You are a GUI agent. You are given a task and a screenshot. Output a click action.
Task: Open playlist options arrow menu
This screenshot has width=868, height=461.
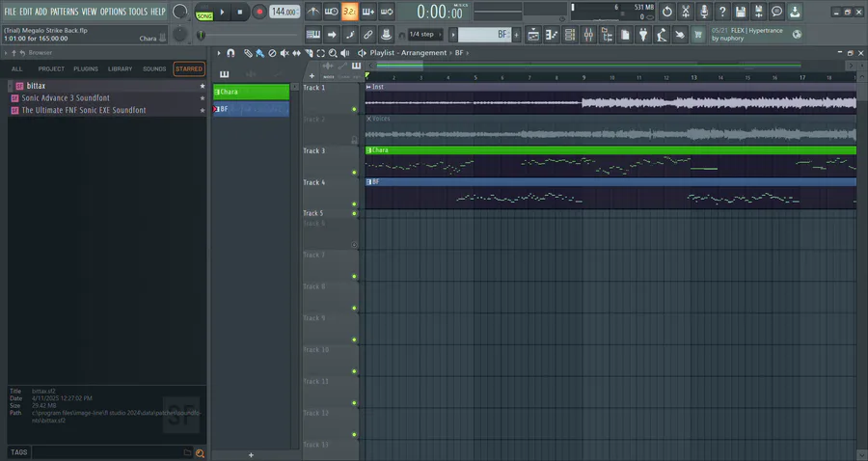click(219, 53)
